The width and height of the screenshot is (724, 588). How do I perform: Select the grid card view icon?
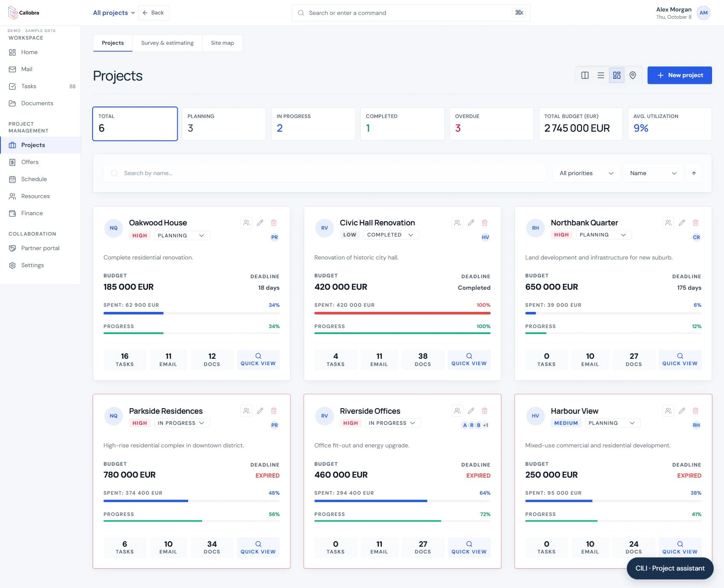[617, 75]
